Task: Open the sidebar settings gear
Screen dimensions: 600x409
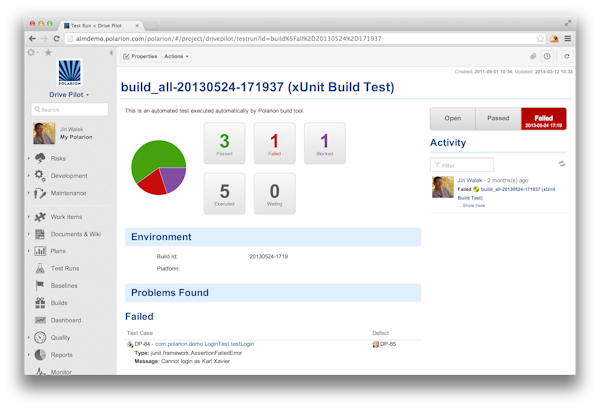Action: [33, 52]
